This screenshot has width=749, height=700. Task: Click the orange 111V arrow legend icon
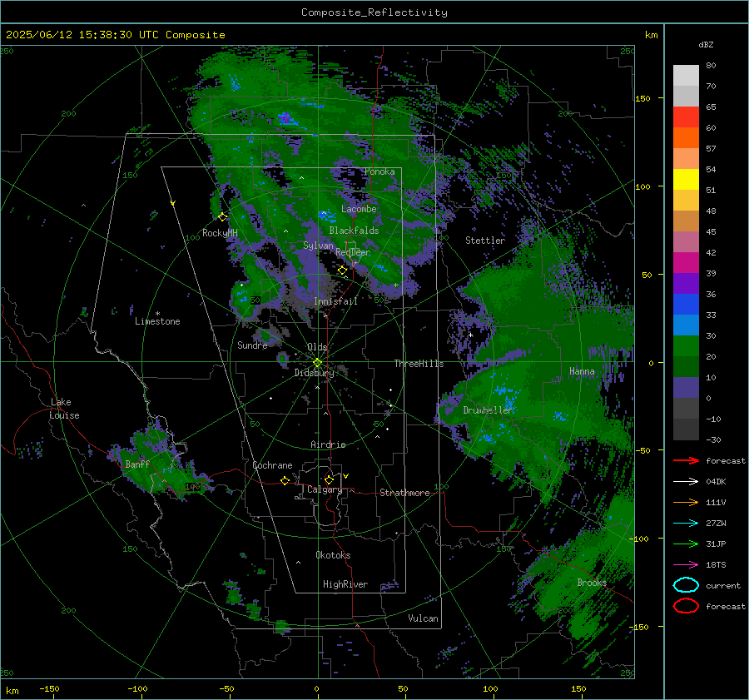point(686,502)
